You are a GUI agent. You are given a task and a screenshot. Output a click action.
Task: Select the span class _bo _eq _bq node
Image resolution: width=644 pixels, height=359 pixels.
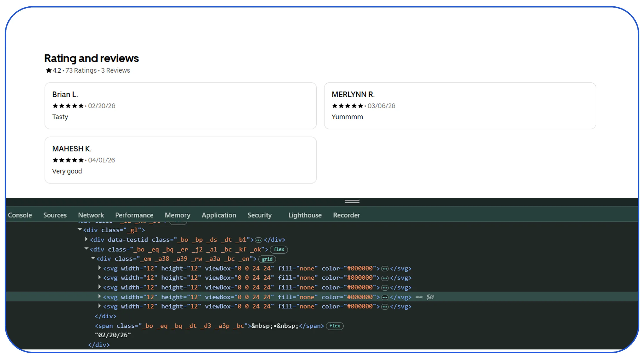coord(209,326)
